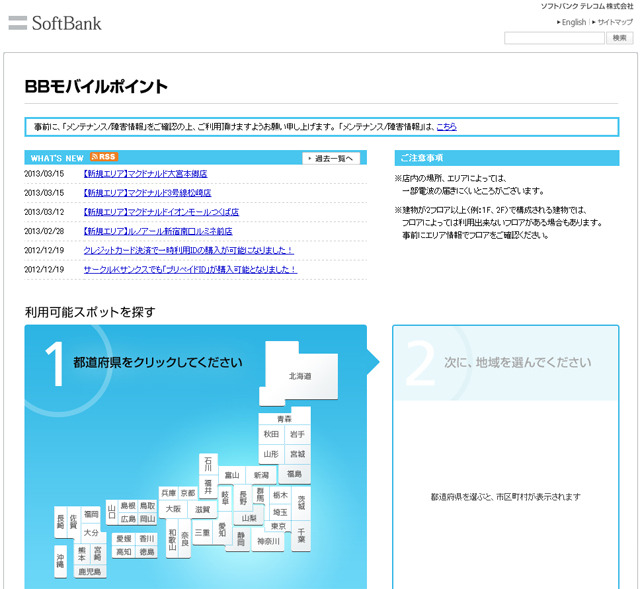This screenshot has width=640, height=589.
Task: Open the RSS feed icon
Action: click(x=104, y=157)
